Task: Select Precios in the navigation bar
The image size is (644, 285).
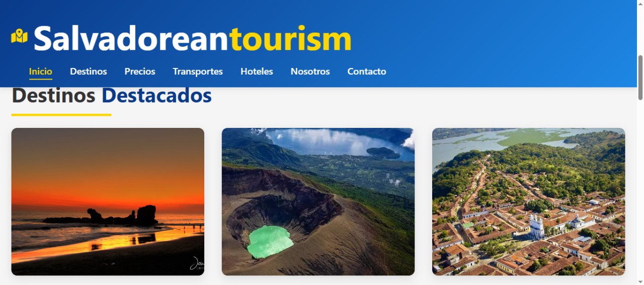Action: [x=140, y=72]
